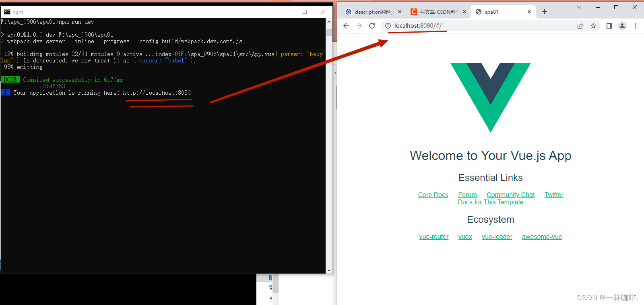Click the Vue.js logo image
The width and height of the screenshot is (644, 305).
491,98
